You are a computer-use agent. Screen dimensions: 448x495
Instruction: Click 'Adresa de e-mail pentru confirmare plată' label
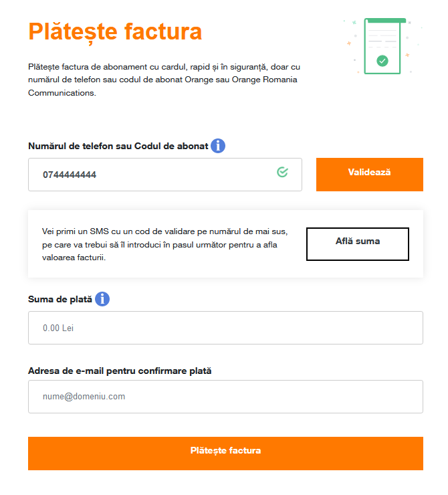tap(120, 370)
